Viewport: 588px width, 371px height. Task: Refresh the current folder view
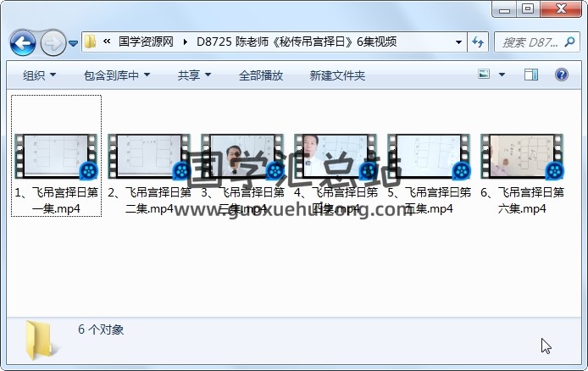pos(478,42)
